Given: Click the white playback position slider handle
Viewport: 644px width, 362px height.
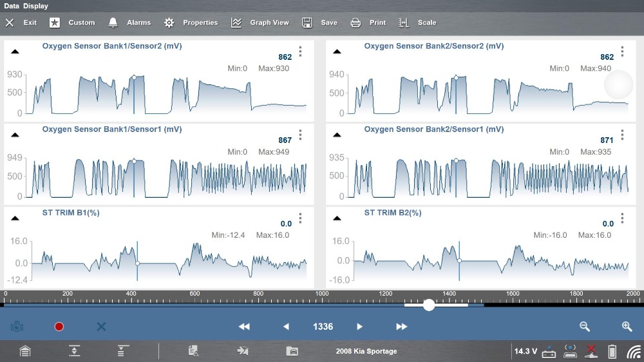Looking at the screenshot, I should click(x=429, y=305).
